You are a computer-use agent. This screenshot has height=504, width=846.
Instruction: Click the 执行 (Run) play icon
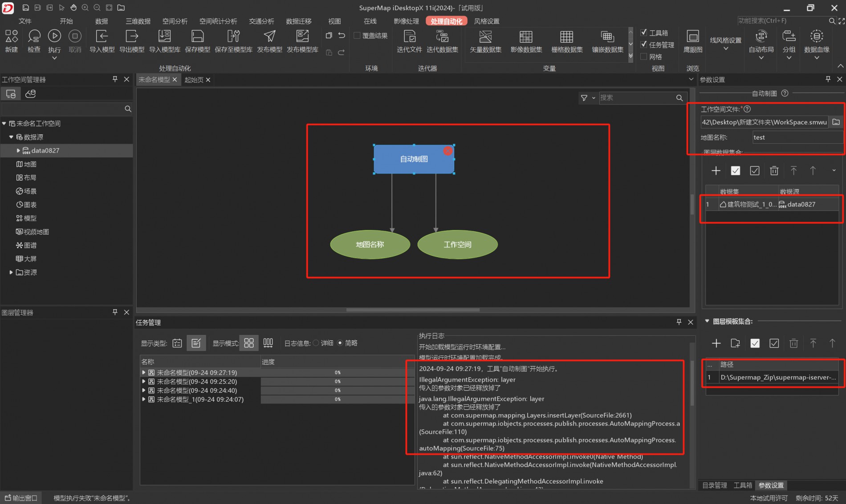point(54,36)
